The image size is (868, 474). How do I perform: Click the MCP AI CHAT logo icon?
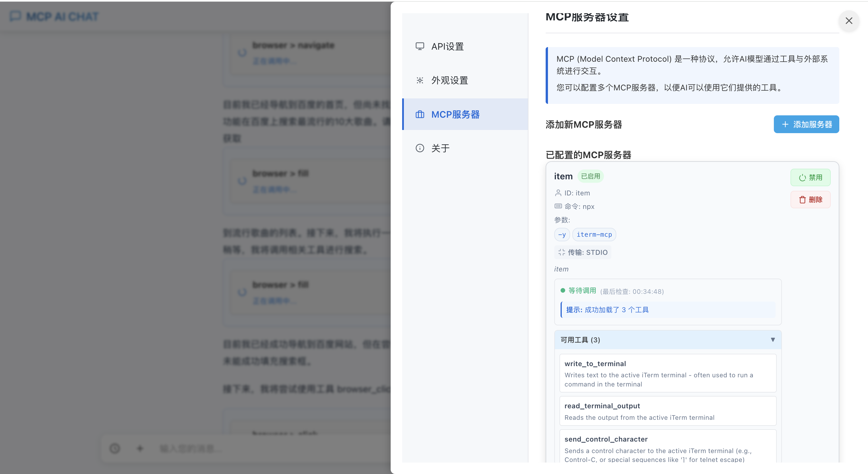[15, 16]
